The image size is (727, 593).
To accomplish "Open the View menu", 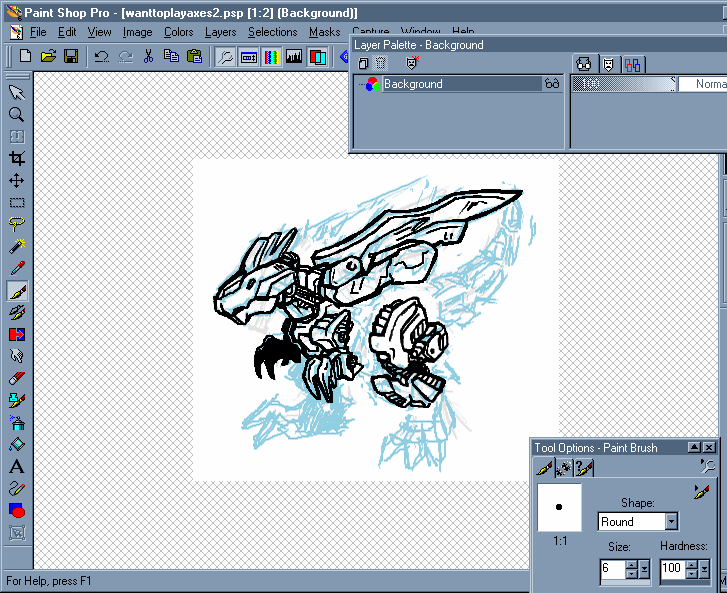I will click(100, 32).
